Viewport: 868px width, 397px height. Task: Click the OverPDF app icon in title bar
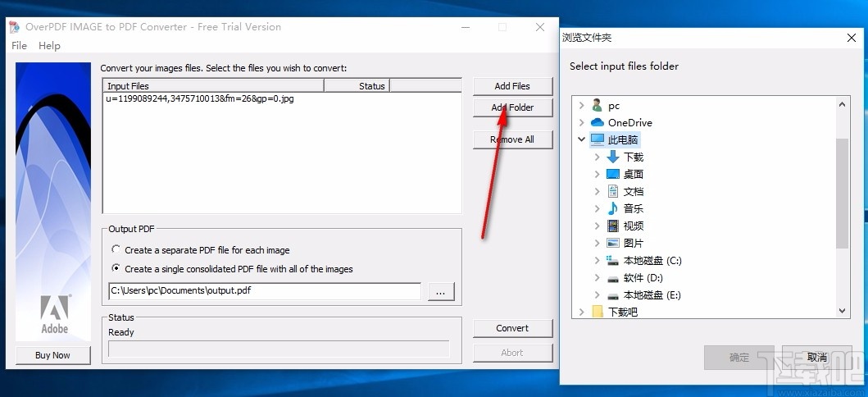click(x=15, y=27)
